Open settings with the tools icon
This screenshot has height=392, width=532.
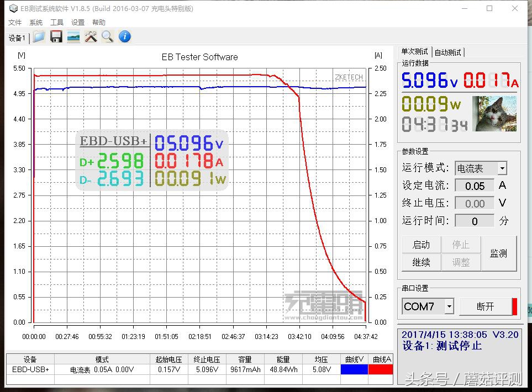(91, 36)
